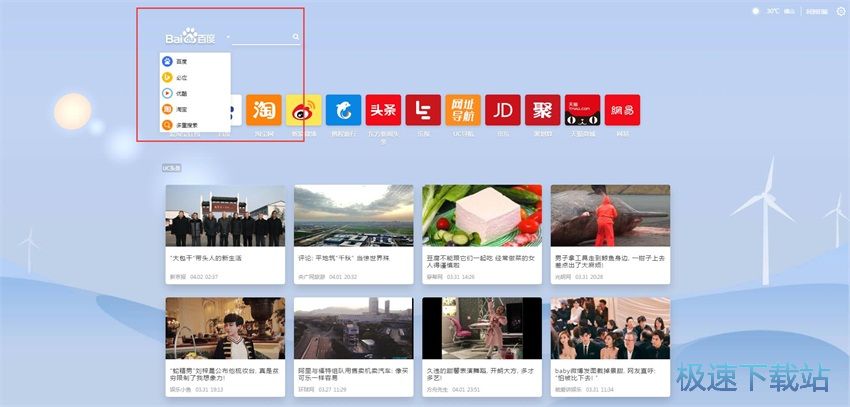Click timestamp 03.31 11:34 on baby card
Viewport: 850px width, 407px height.
[x=600, y=389]
